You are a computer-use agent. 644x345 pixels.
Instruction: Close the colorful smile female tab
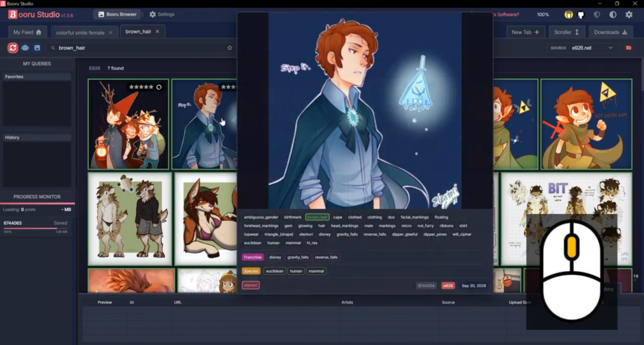pos(110,33)
